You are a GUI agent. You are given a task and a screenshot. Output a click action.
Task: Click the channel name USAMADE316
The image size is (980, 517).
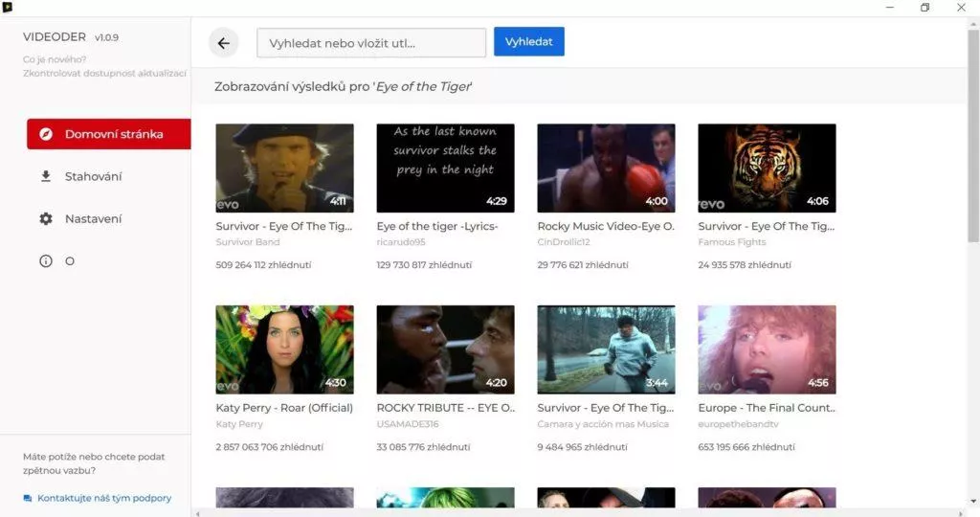(408, 424)
